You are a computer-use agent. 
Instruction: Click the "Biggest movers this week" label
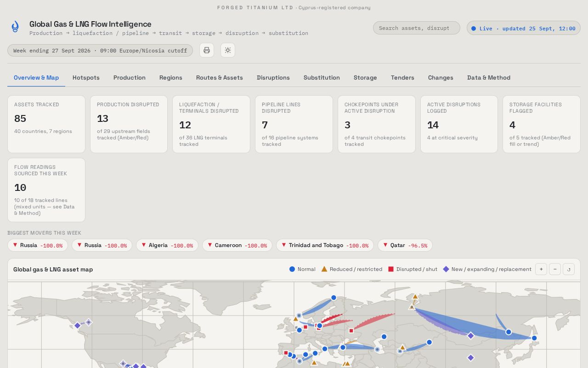pyautogui.click(x=44, y=233)
